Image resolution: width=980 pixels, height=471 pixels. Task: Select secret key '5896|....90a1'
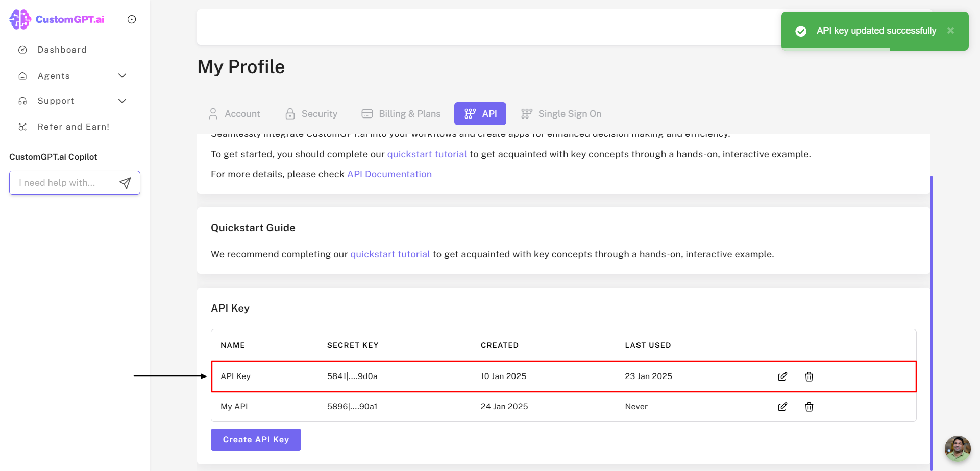(352, 407)
